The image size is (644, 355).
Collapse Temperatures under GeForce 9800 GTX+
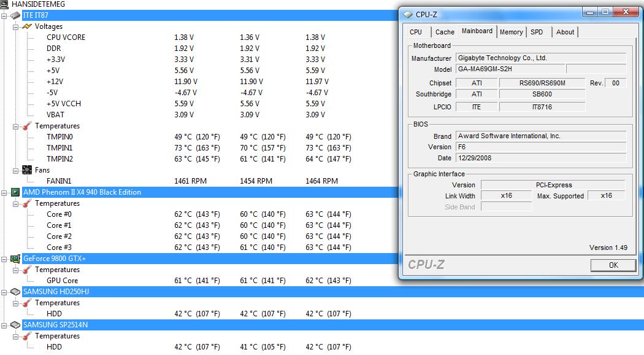coord(15,270)
